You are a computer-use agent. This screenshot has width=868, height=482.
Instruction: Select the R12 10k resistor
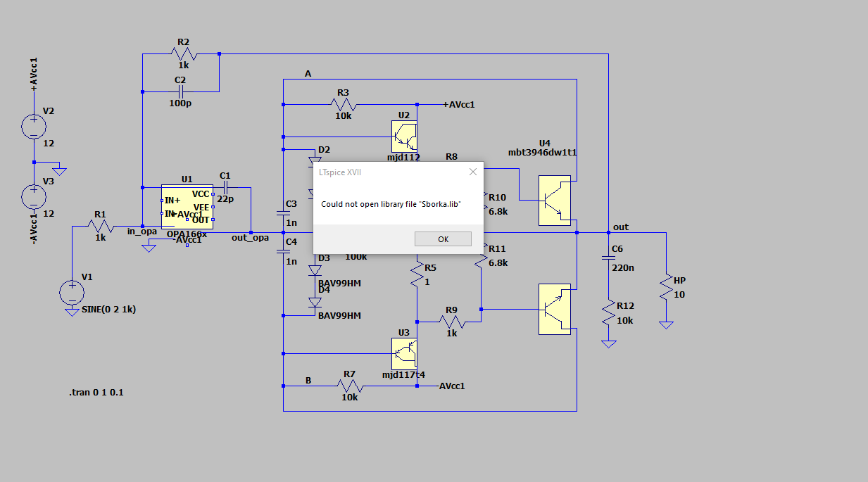tap(609, 312)
